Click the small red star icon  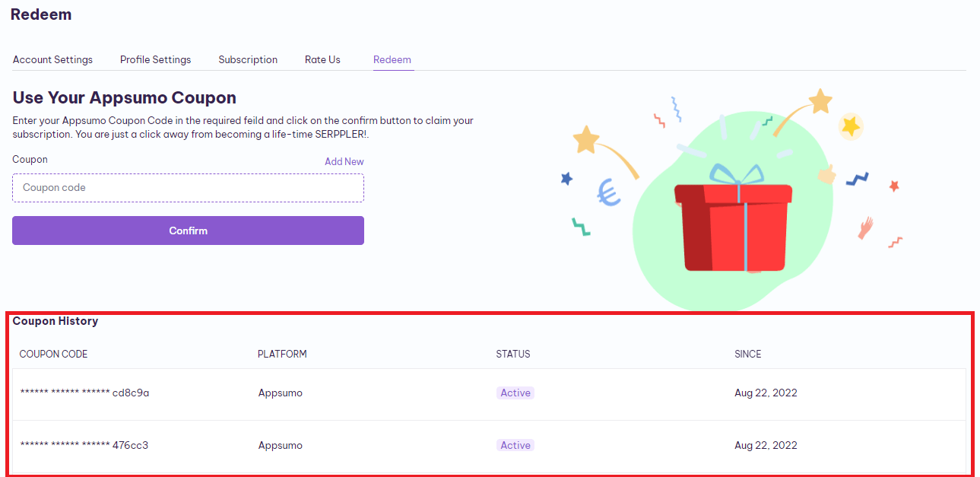[x=894, y=186]
